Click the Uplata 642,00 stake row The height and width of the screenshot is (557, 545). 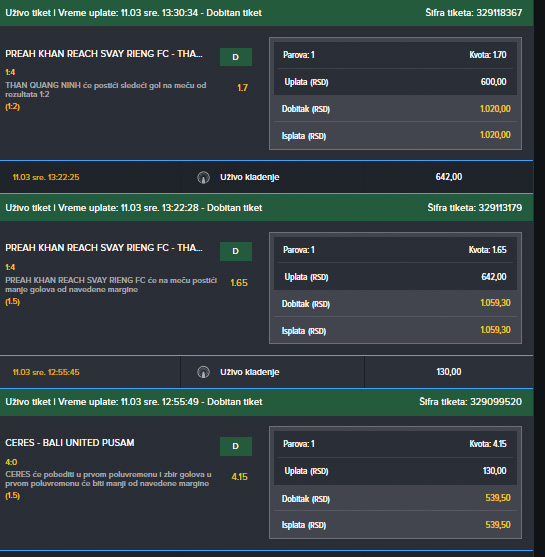click(x=395, y=277)
